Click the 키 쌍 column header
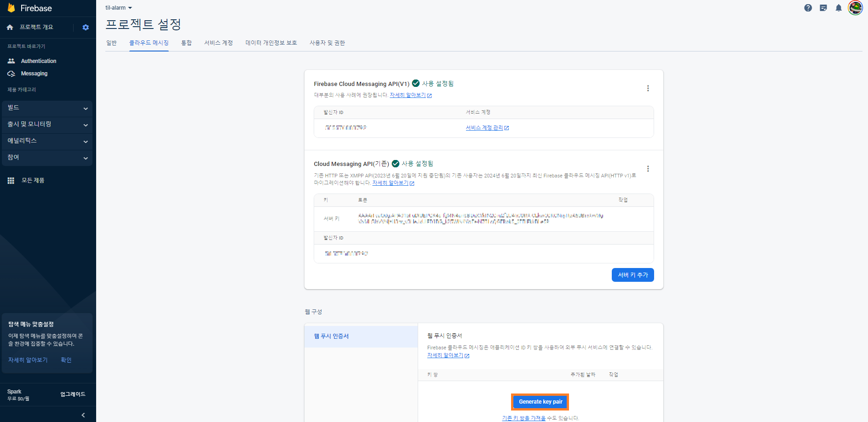868x422 pixels. tap(432, 375)
